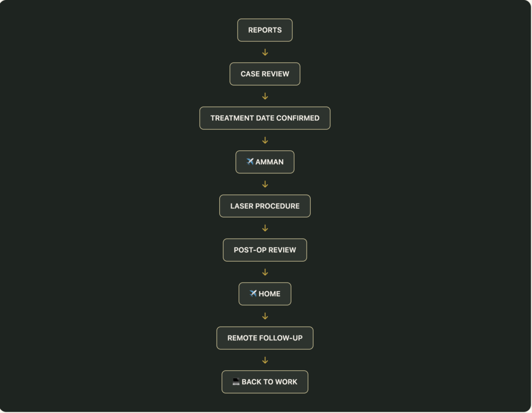Screen dimensions: 532x413
Task: Select the BACK TO WORK final step
Action: (265, 382)
